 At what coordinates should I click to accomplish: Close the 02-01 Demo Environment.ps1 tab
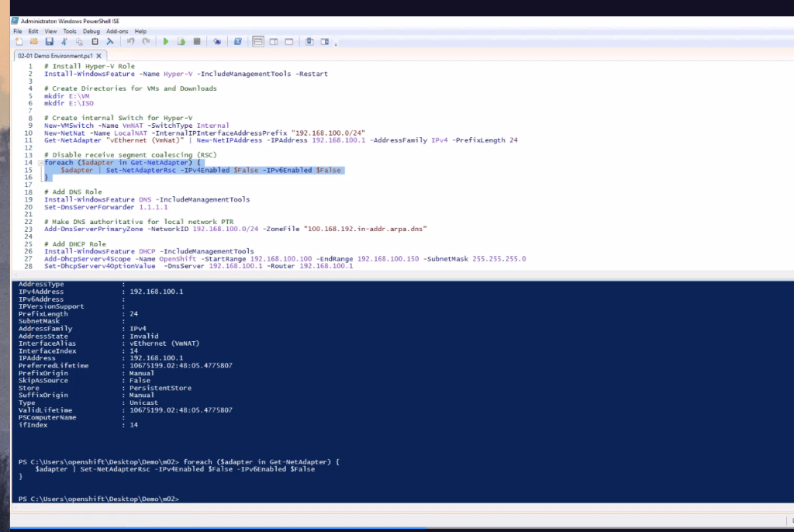[x=98, y=56]
